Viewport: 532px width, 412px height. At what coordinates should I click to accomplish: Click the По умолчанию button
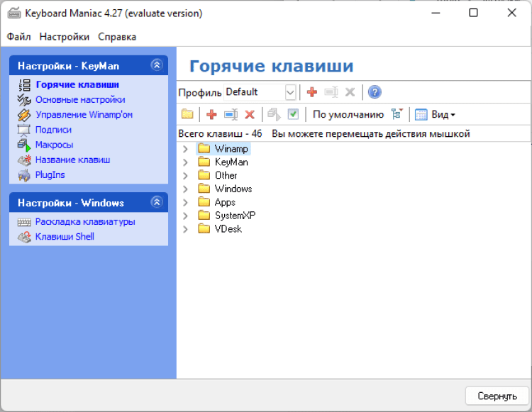348,114
